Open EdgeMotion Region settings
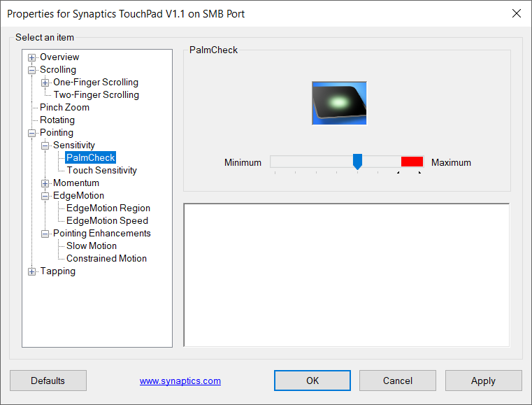This screenshot has height=405, width=532. [108, 208]
